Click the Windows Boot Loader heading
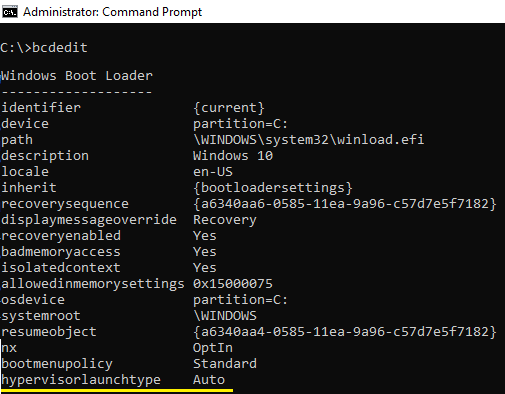This screenshot has width=505, height=394. [77, 76]
